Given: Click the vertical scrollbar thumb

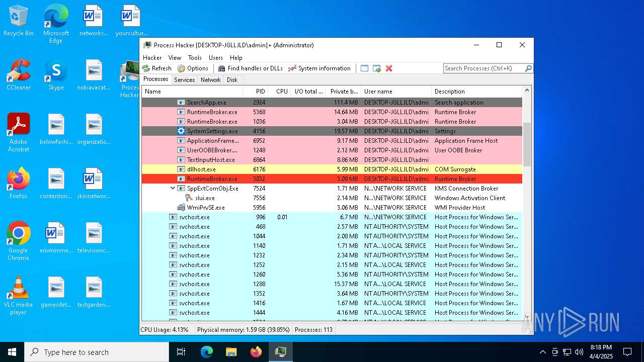Looking at the screenshot, I should [527, 144].
